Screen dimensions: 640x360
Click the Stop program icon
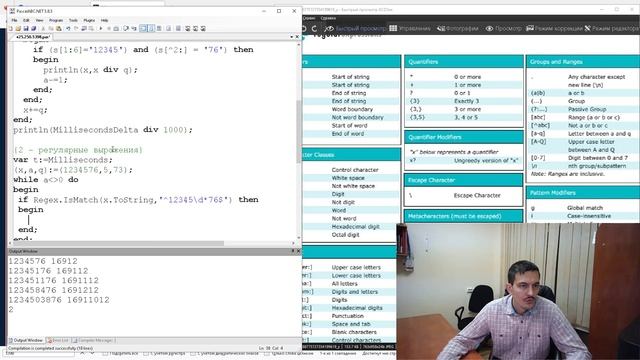[x=109, y=29]
